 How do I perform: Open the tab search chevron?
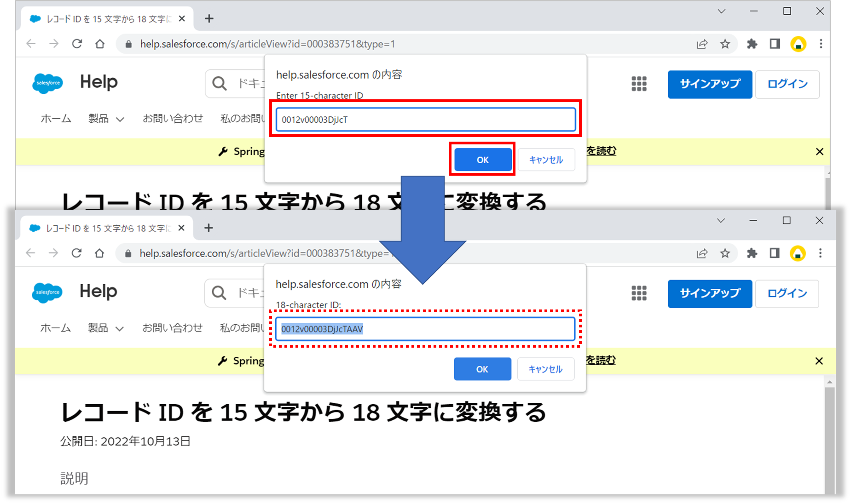(721, 11)
